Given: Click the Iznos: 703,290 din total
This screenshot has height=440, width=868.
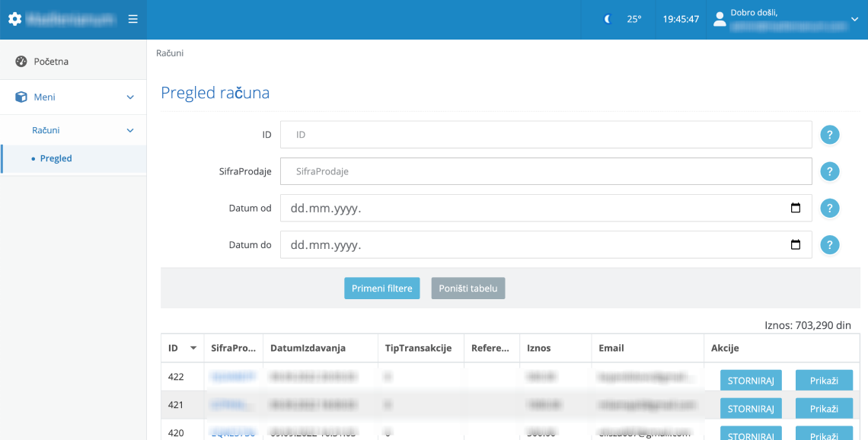Looking at the screenshot, I should pyautogui.click(x=808, y=325).
